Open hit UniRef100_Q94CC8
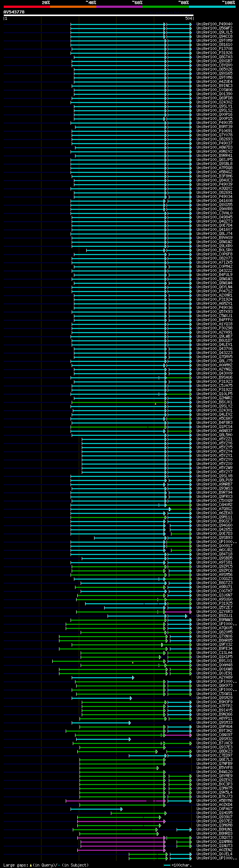Viewport: 239px width, 868px height. 214,36
